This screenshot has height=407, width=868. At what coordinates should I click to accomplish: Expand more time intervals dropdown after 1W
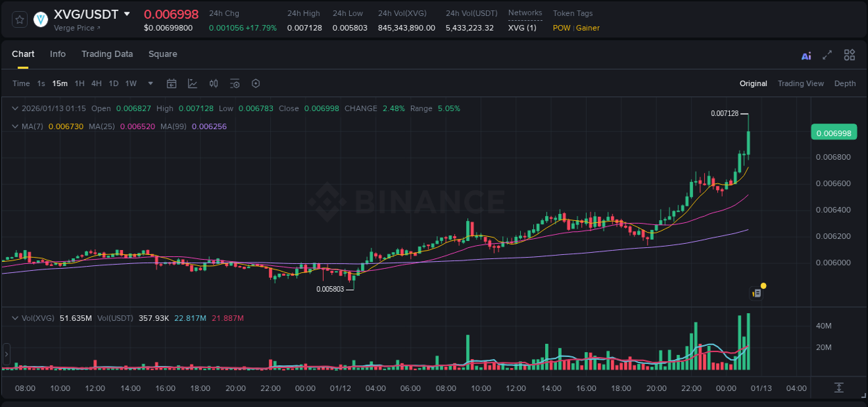150,83
